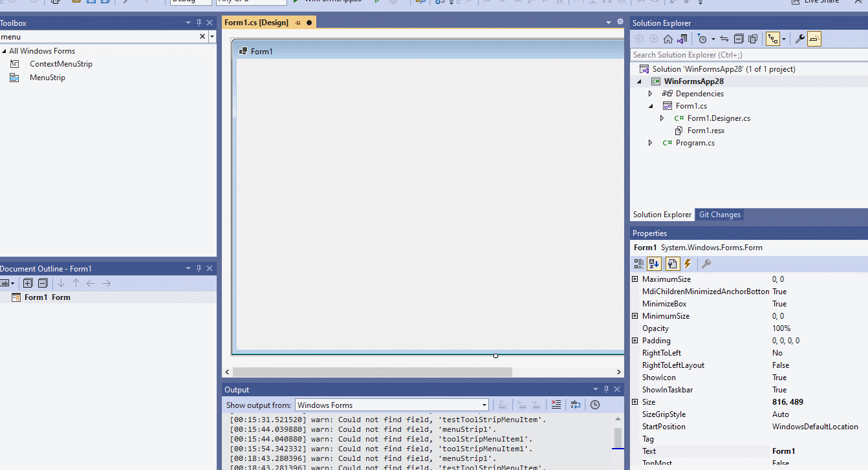Toggle timestamps with the clock icon in Output
The image size is (868, 470).
(595, 405)
